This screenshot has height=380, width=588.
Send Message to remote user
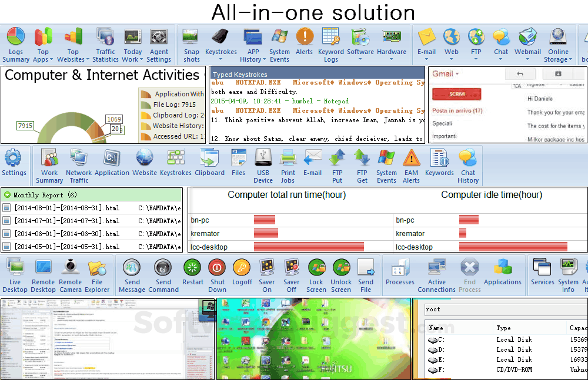coord(132,273)
